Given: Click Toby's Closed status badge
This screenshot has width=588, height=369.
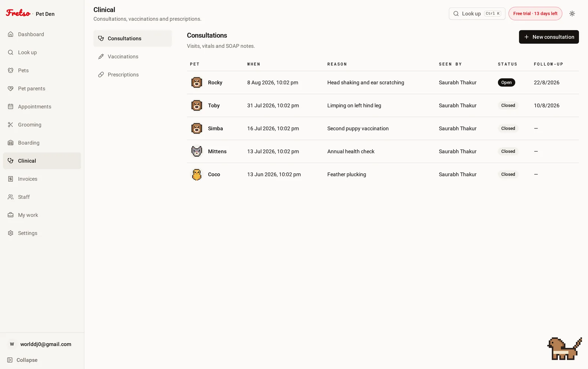Looking at the screenshot, I should click(x=508, y=105).
